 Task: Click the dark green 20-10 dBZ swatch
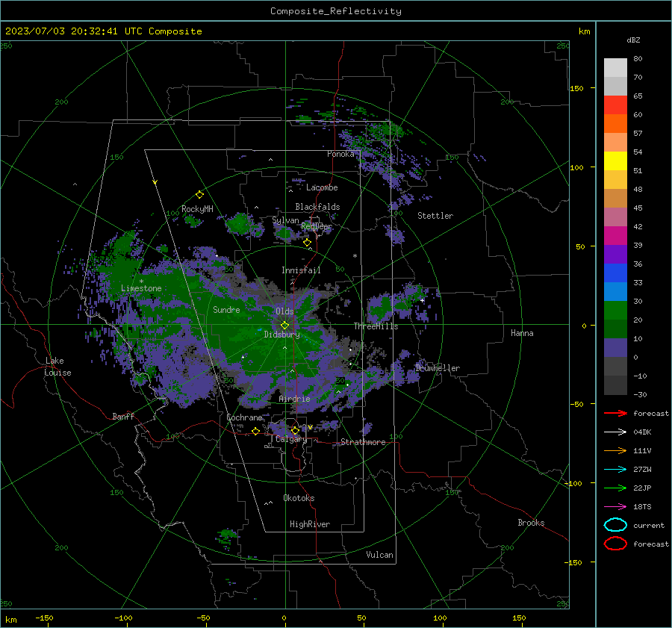tap(615, 329)
